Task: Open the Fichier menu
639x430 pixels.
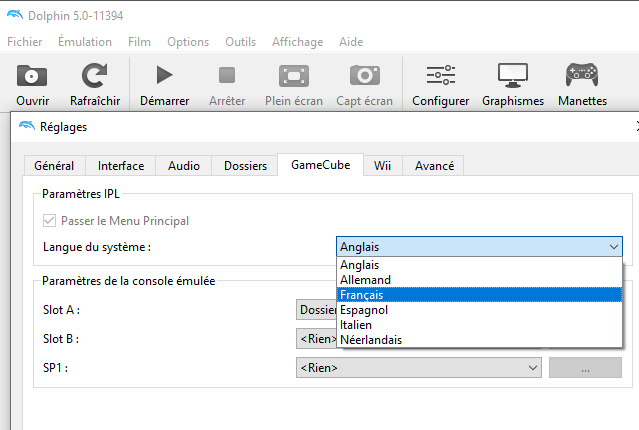Action: [24, 42]
